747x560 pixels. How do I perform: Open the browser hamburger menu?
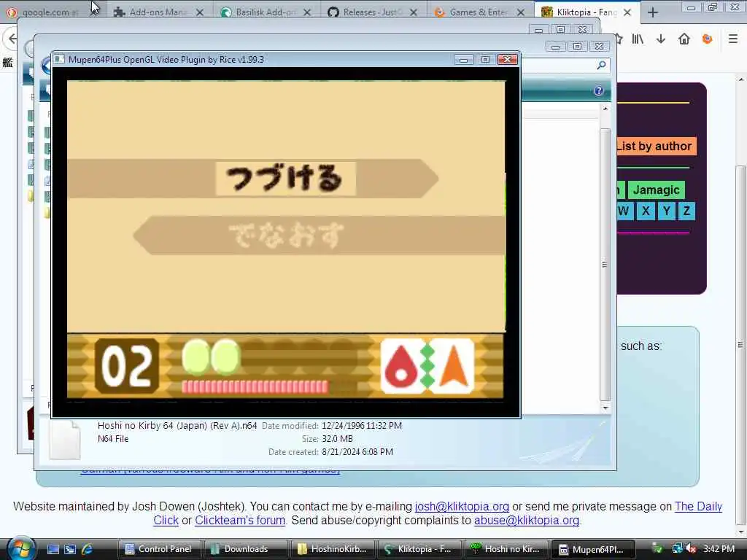733,39
